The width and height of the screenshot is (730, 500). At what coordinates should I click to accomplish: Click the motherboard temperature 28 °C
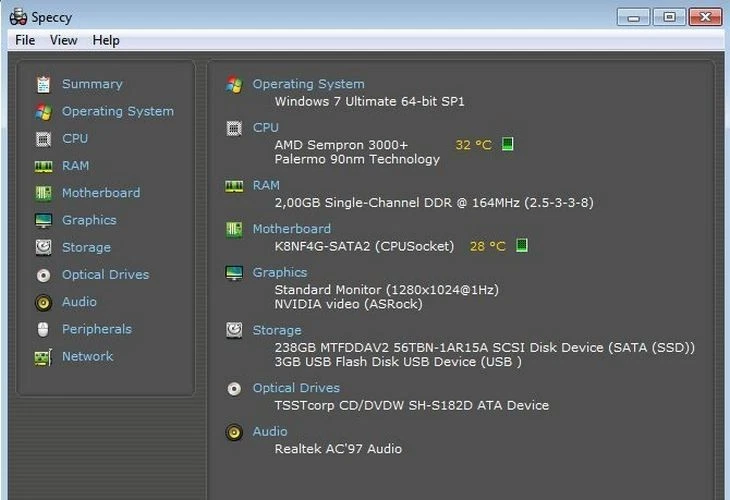click(x=487, y=246)
